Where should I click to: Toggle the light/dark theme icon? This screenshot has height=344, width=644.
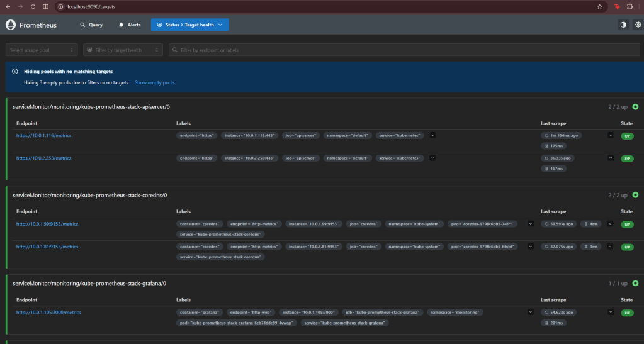pos(623,25)
